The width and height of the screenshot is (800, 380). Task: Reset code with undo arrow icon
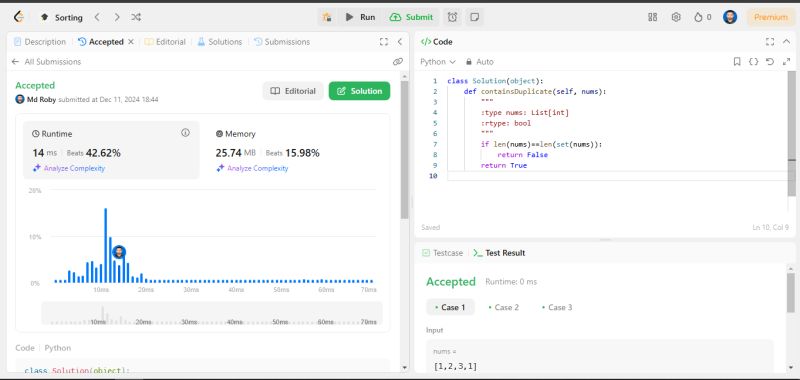(x=770, y=62)
